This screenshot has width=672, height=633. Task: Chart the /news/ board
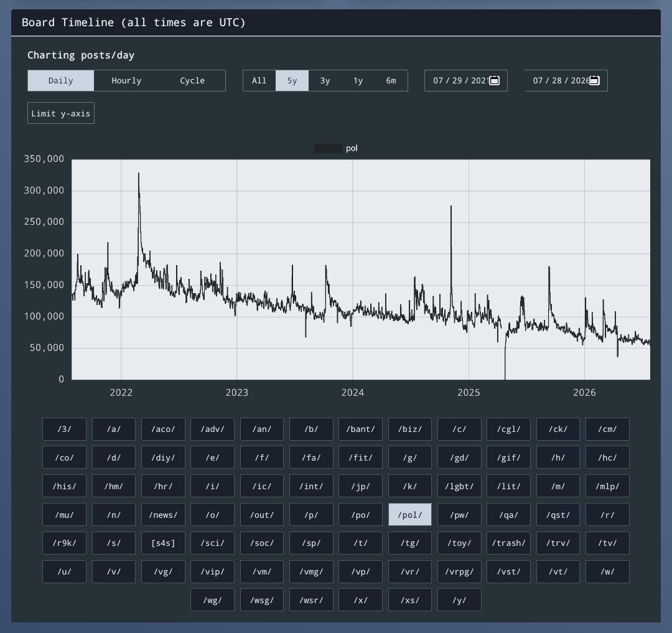(163, 515)
